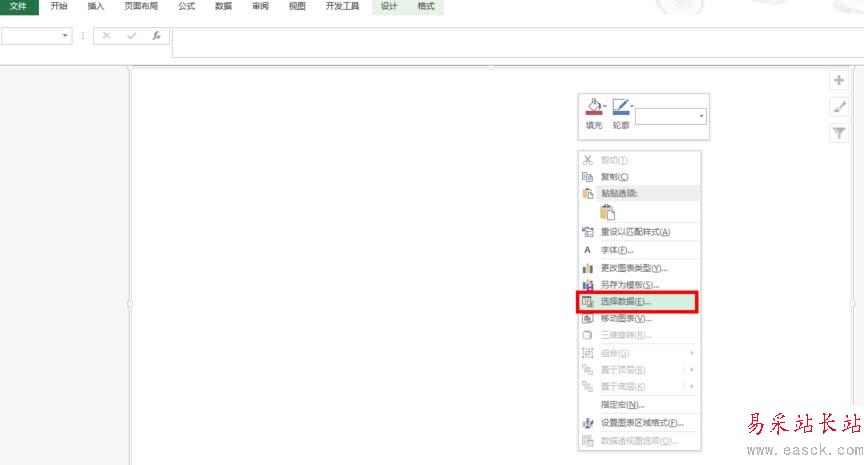
Task: Open 字体(F)... from context menu
Action: (x=639, y=250)
